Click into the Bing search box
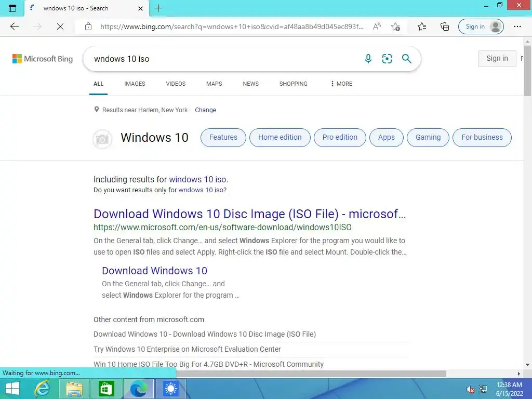This screenshot has height=399, width=532. [224, 59]
